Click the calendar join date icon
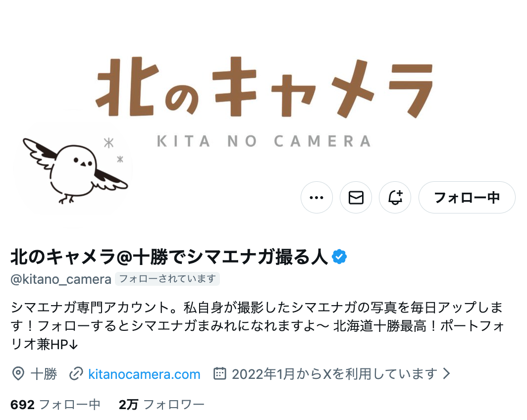The width and height of the screenshot is (527, 420). (220, 373)
